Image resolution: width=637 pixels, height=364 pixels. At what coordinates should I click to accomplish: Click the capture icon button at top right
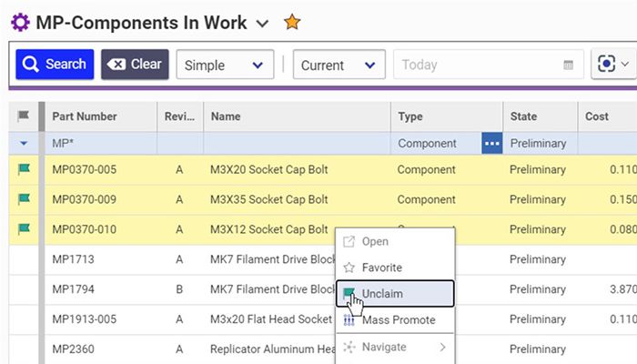(612, 65)
